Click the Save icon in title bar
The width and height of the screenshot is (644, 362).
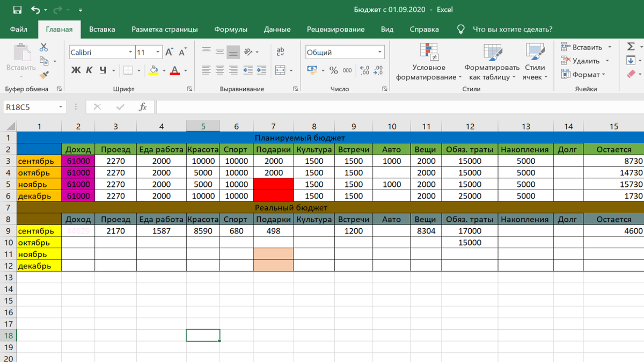(x=17, y=10)
